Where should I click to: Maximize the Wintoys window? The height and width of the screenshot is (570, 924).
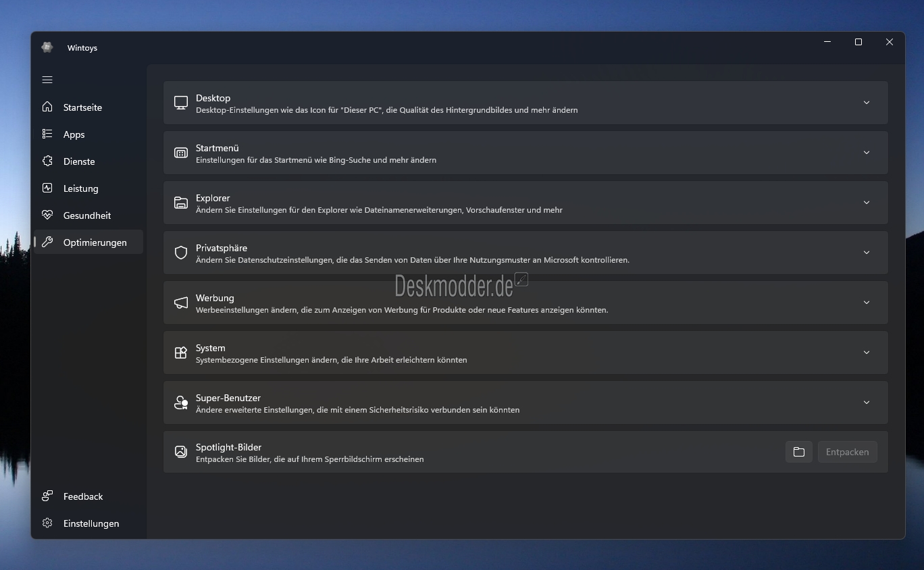click(x=858, y=42)
